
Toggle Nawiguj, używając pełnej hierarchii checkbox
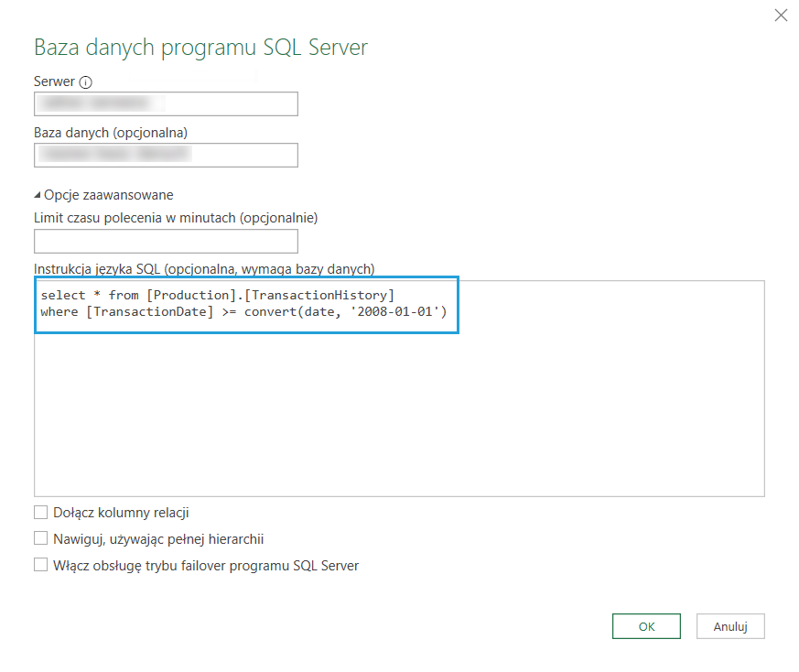click(x=40, y=539)
